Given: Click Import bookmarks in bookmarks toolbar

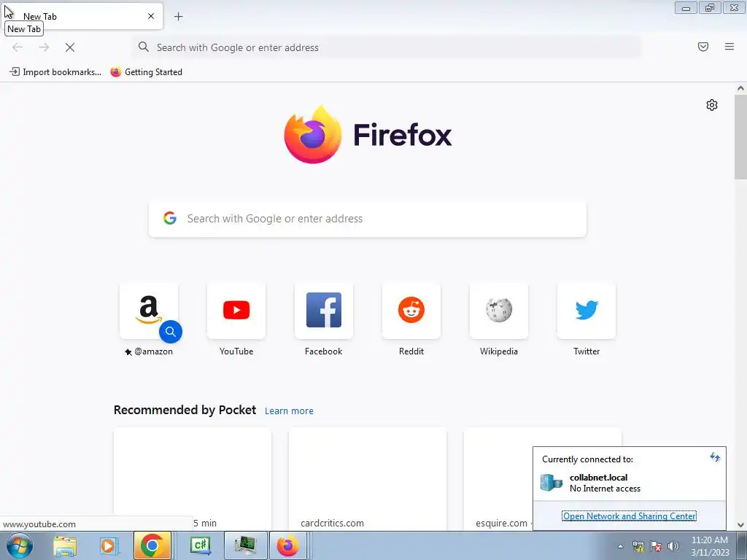Looking at the screenshot, I should pyautogui.click(x=55, y=72).
